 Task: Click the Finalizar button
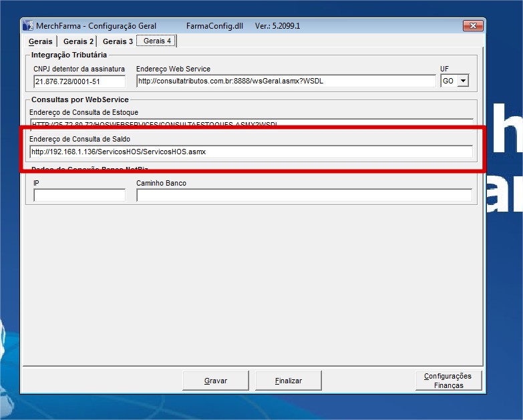coord(289,381)
